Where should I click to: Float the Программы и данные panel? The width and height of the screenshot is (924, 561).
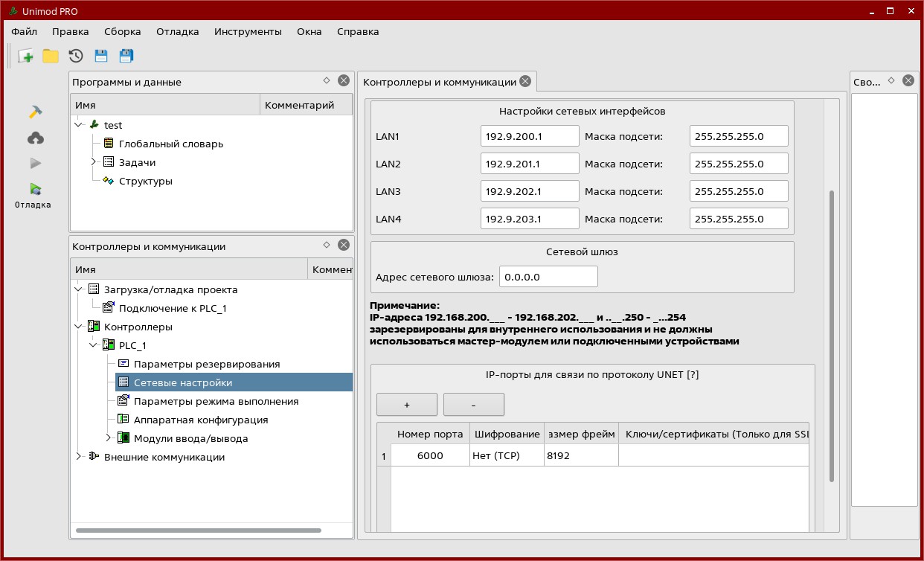[x=326, y=80]
